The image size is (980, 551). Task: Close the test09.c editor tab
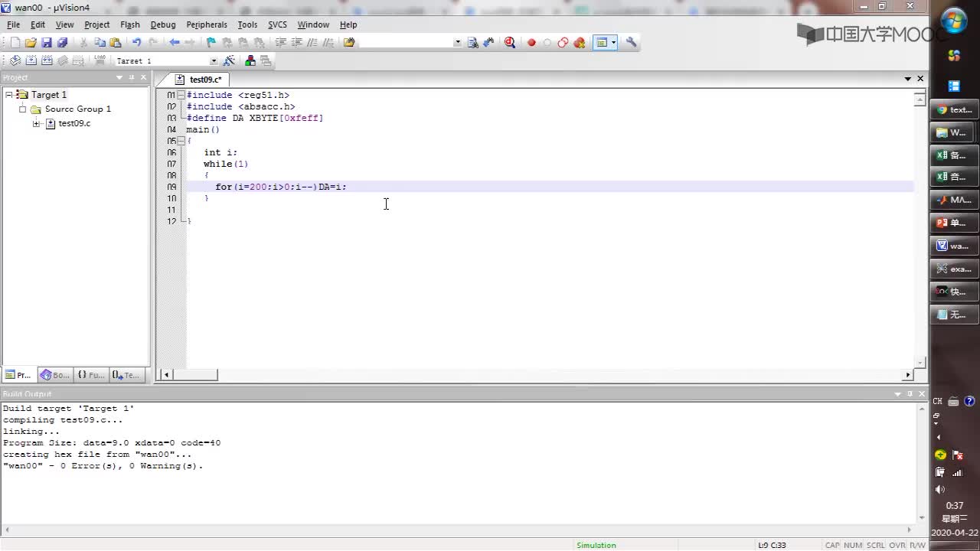coord(920,79)
